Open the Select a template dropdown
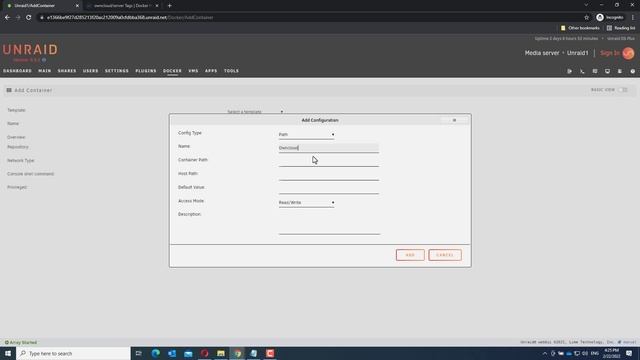This screenshot has width=640, height=360. tap(255, 111)
